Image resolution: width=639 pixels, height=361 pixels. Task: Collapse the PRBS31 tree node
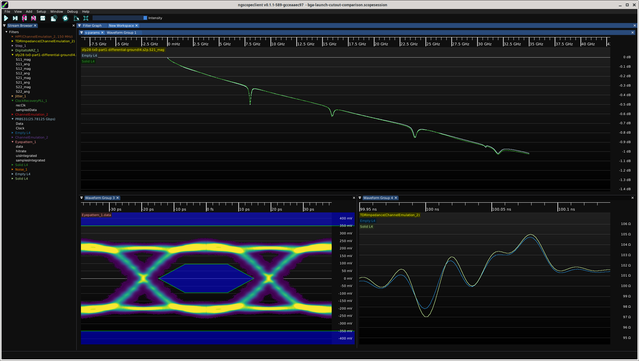click(13, 119)
